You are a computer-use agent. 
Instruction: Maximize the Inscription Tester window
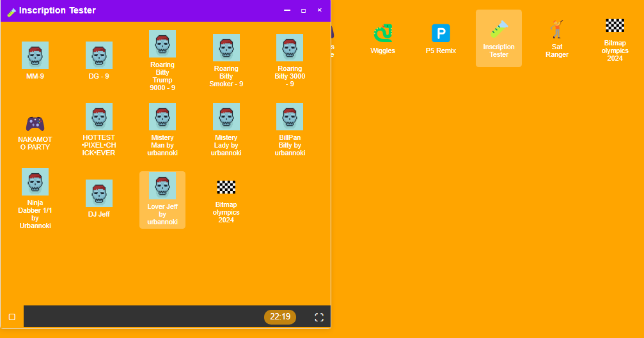304,10
